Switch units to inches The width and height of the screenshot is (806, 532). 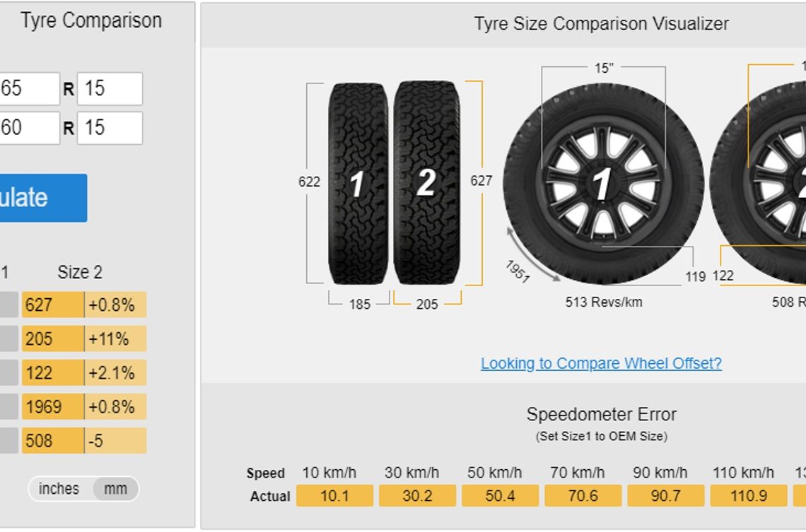coord(59,489)
